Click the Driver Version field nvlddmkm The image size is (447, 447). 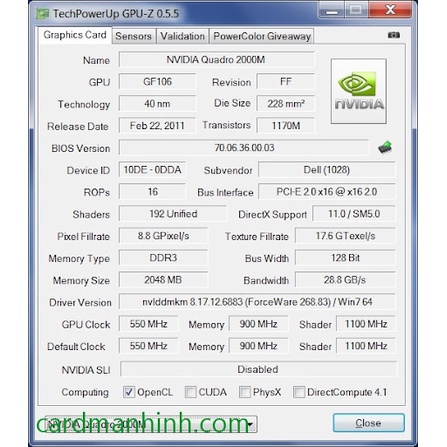point(257,302)
